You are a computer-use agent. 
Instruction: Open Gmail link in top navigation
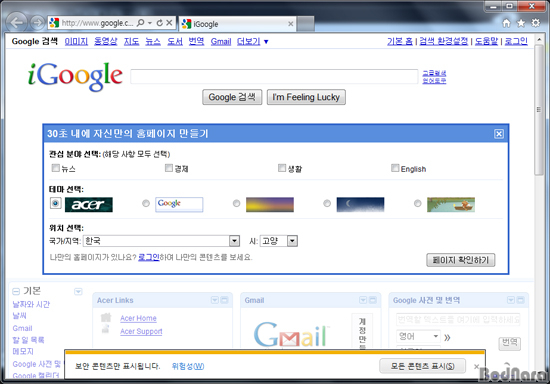(221, 42)
